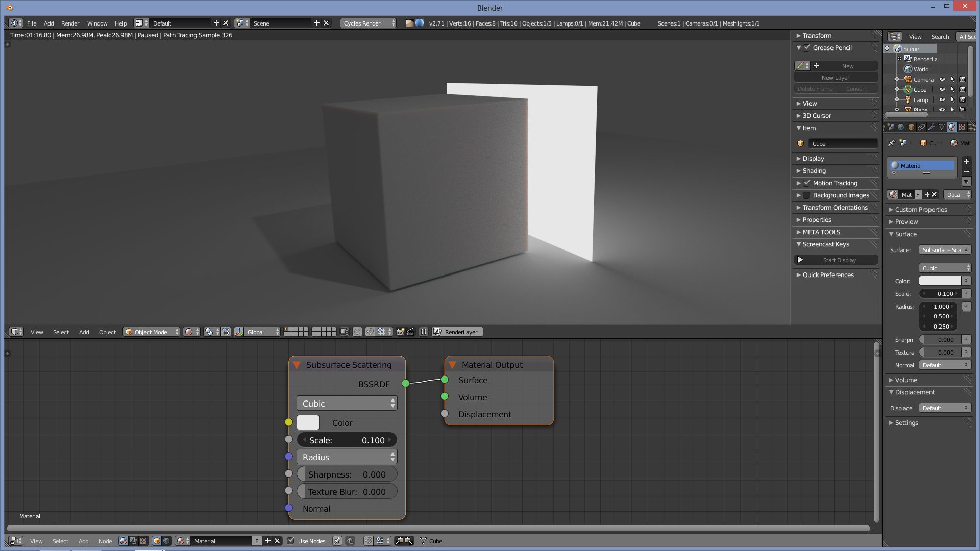Open the Help menu
Screen dimensions: 980x551
(120, 23)
